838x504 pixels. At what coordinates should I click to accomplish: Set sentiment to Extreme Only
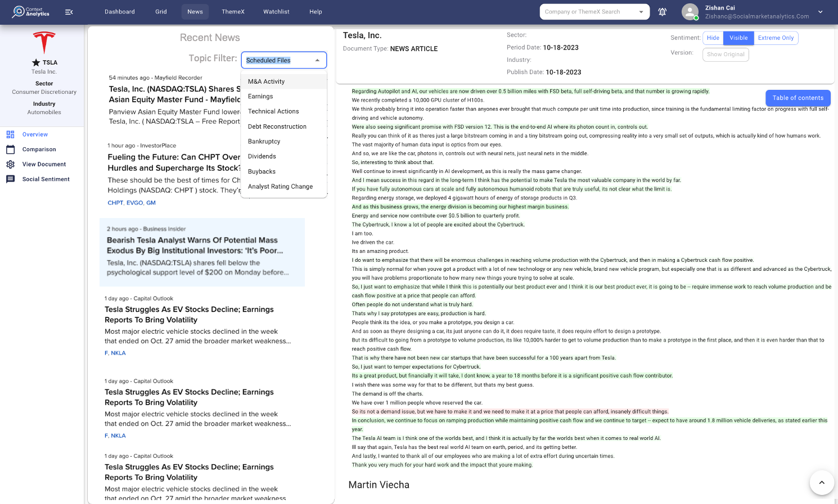(x=776, y=38)
